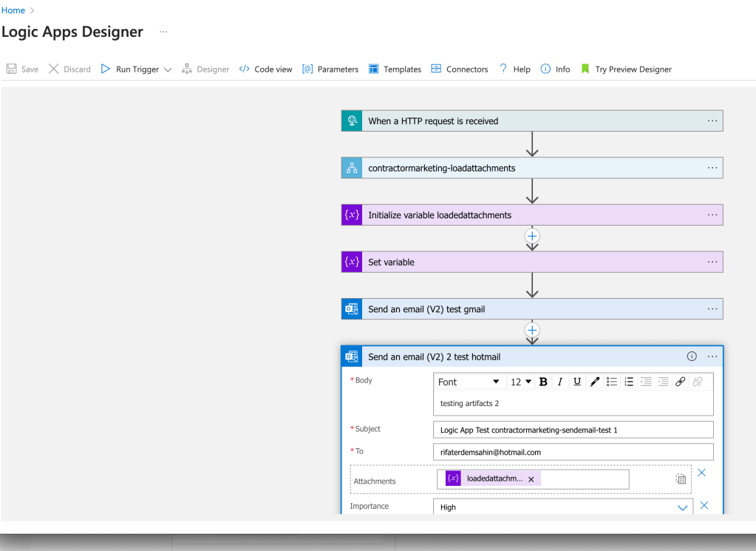Viewport: 756px width, 551px height.
Task: Toggle italic formatting in Body editor
Action: [559, 382]
